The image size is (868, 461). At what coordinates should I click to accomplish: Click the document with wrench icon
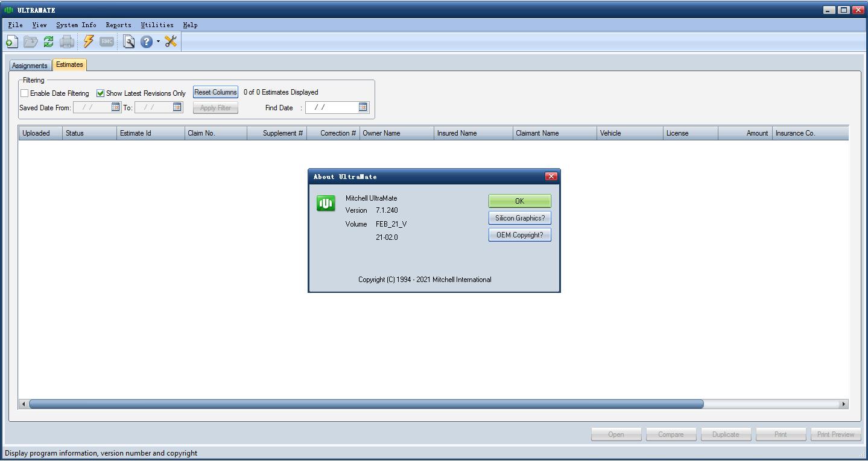tap(129, 42)
